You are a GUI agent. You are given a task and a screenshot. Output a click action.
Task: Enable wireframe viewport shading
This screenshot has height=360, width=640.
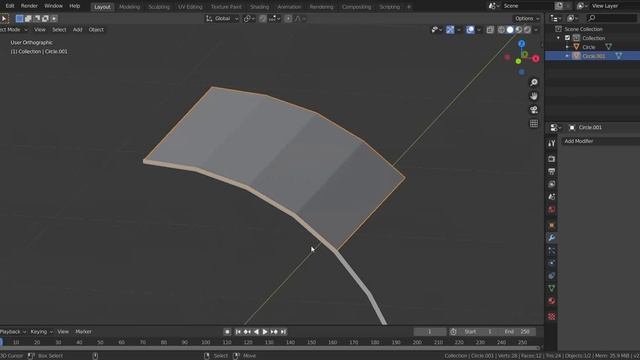pos(501,30)
